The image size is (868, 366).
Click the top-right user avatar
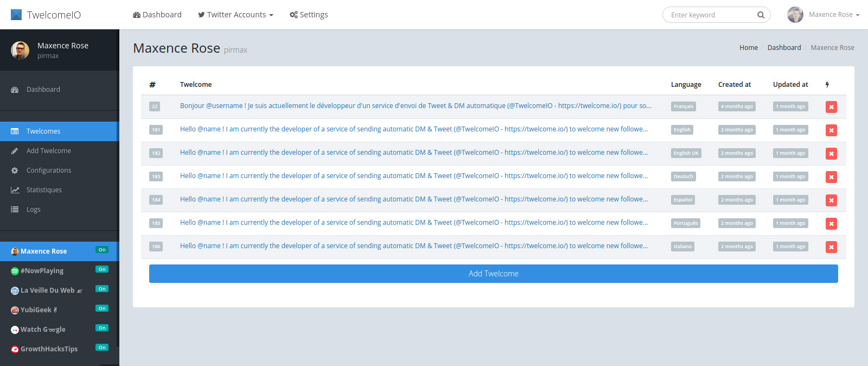(x=795, y=15)
